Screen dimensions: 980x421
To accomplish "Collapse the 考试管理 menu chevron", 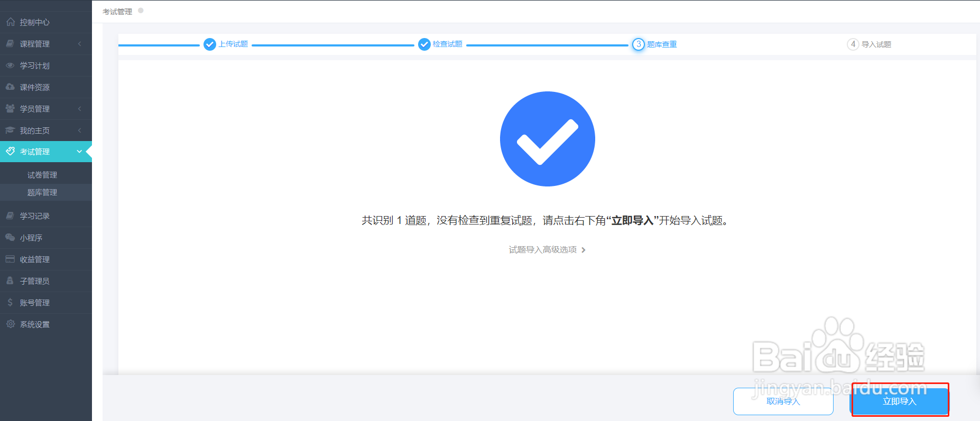I will click(80, 152).
